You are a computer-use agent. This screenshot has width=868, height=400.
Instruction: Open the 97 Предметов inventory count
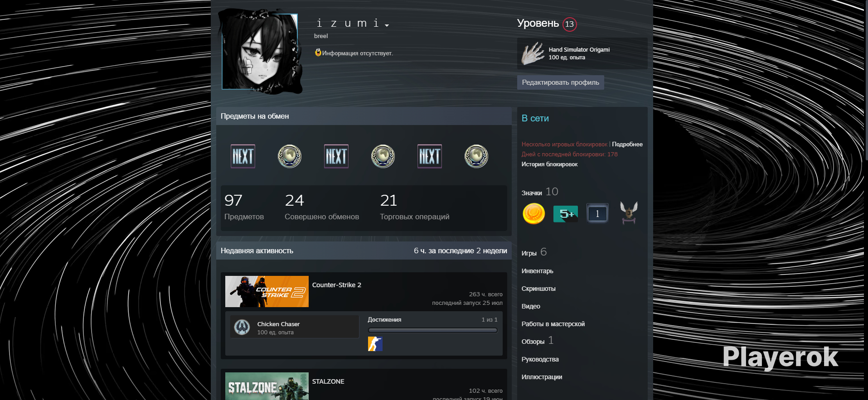pyautogui.click(x=244, y=207)
